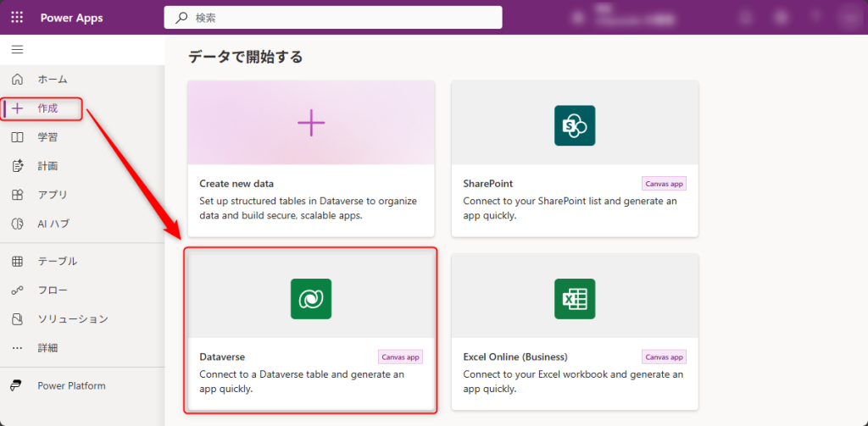Open AI ハブ icon in sidebar

tap(17, 224)
